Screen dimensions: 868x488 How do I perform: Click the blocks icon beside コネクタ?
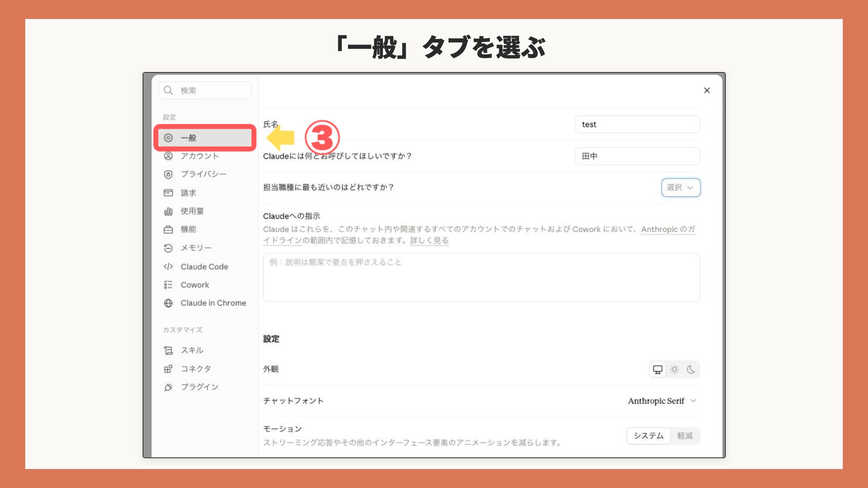(168, 369)
